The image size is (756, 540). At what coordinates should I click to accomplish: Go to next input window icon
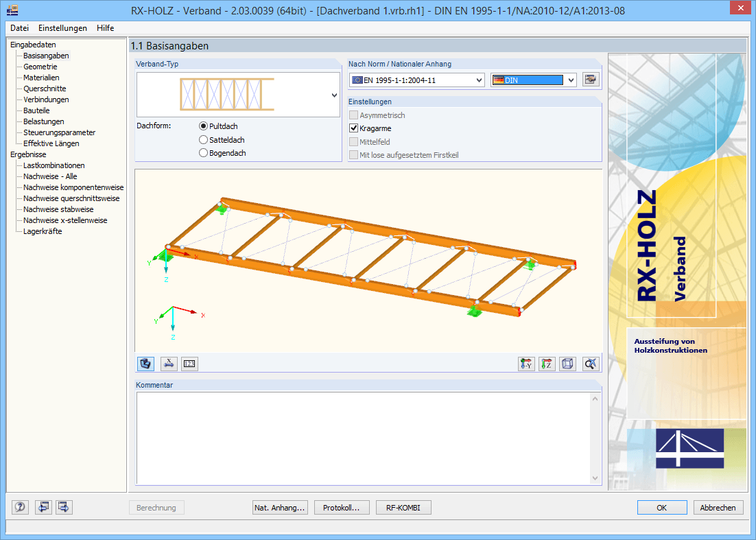pyautogui.click(x=64, y=507)
